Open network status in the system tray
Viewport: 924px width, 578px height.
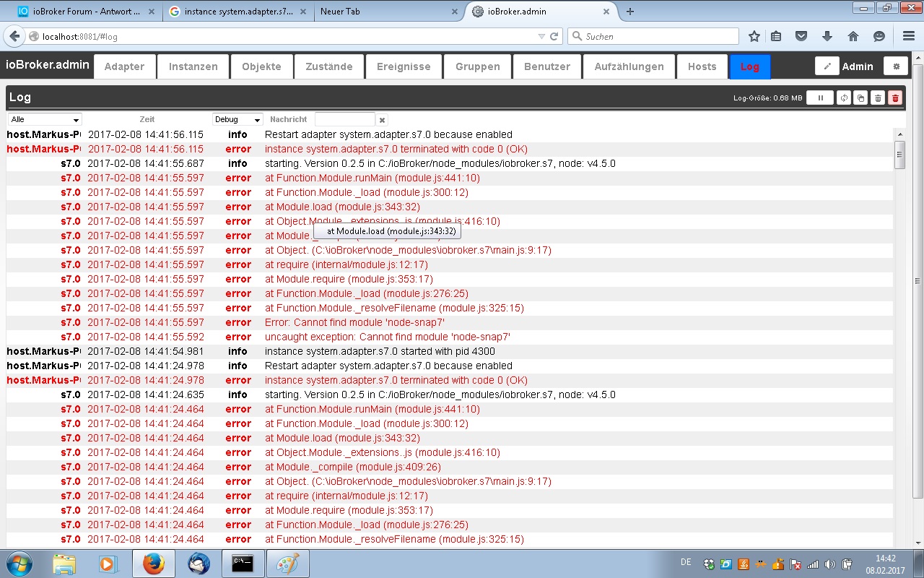coord(813,564)
